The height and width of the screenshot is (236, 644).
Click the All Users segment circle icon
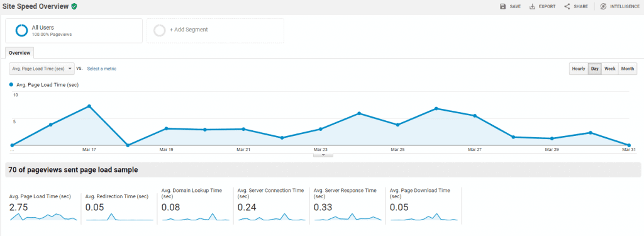[21, 30]
